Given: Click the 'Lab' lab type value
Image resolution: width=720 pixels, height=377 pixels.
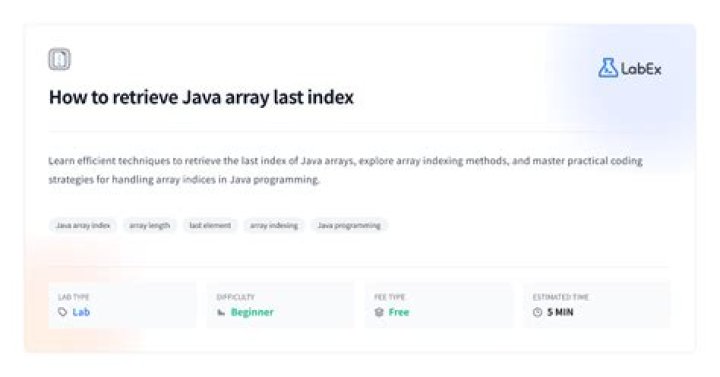Looking at the screenshot, I should 81,312.
